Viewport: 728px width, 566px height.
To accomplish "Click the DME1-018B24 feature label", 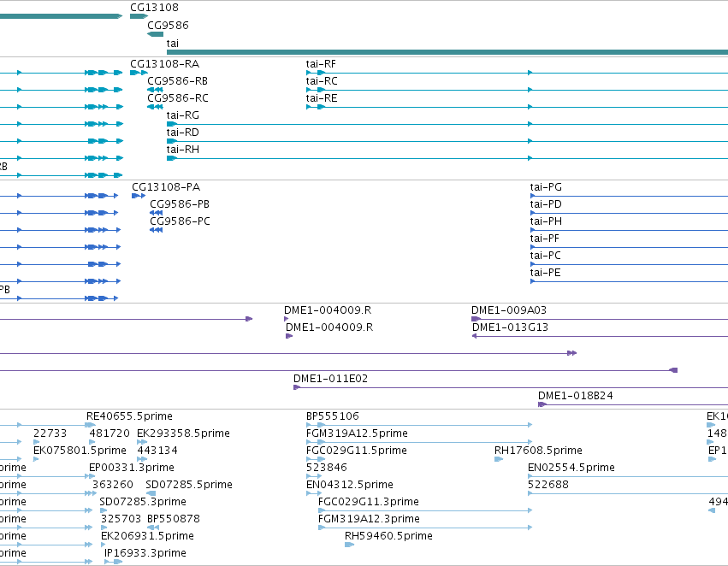I will [x=575, y=396].
